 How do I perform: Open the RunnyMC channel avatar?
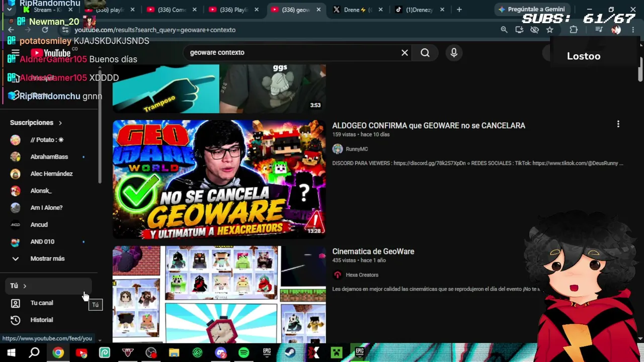click(338, 149)
